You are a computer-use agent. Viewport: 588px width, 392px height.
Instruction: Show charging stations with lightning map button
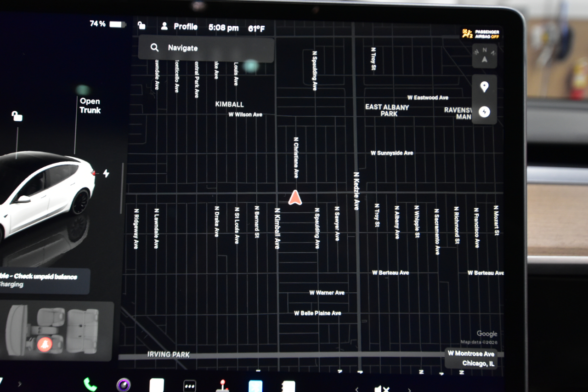click(484, 112)
